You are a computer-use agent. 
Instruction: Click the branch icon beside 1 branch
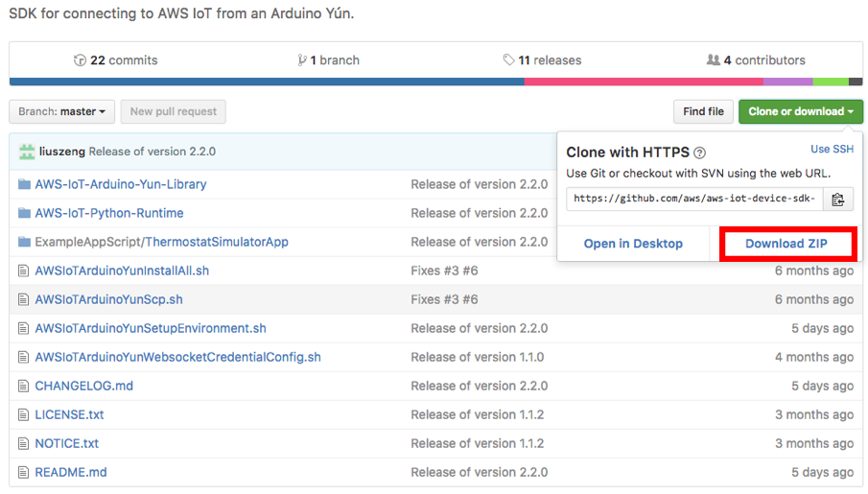[302, 59]
